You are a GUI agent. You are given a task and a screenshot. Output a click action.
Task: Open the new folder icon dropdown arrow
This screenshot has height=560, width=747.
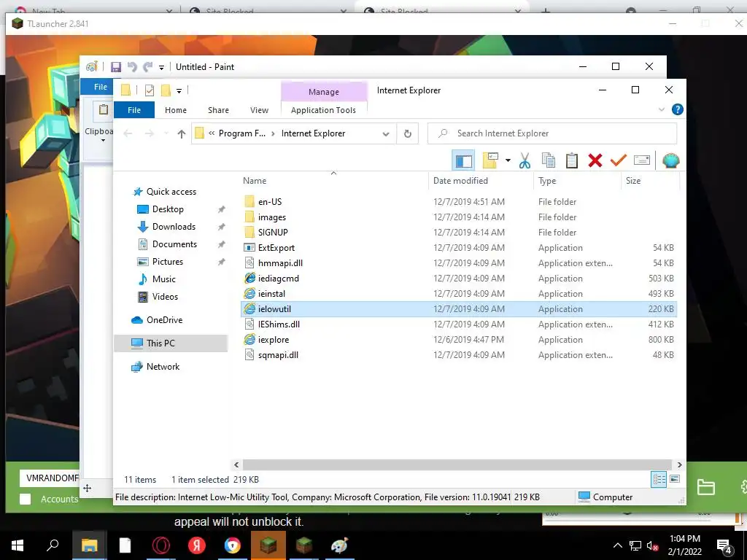click(x=508, y=160)
